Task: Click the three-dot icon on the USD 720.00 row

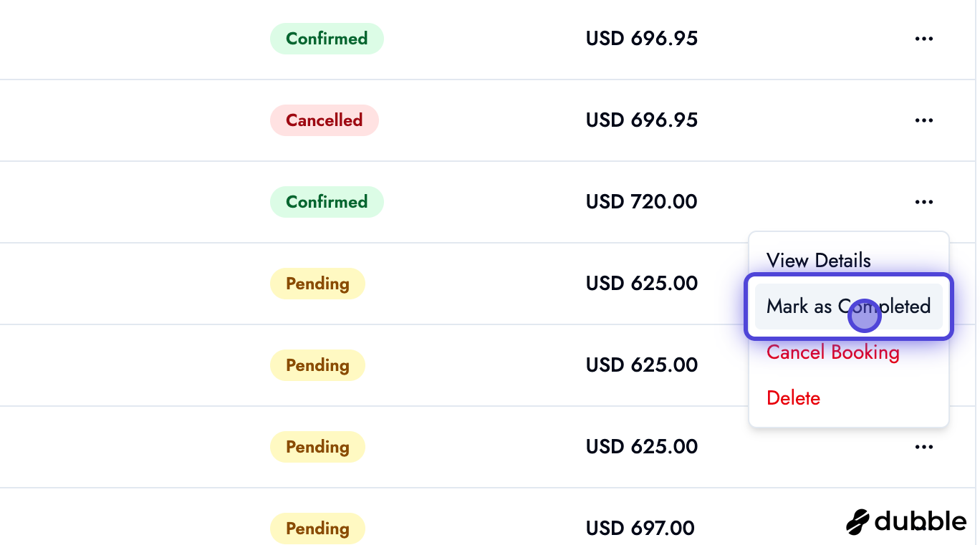Action: coord(924,202)
